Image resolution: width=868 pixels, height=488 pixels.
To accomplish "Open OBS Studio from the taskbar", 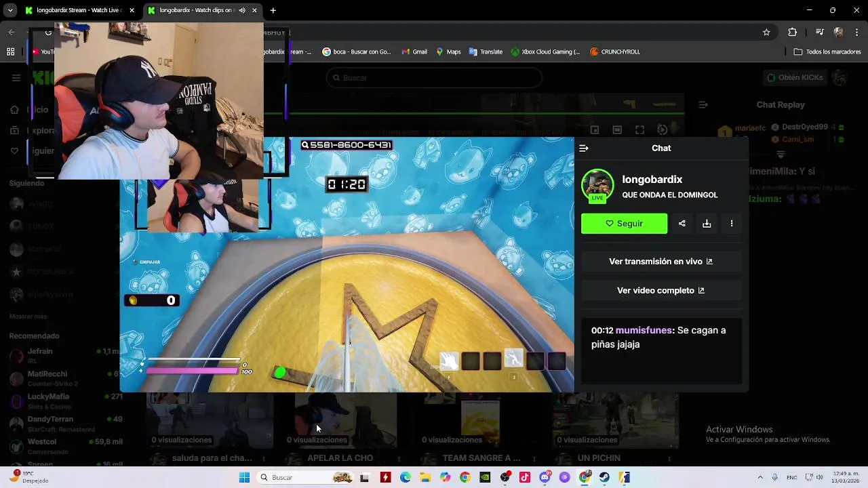I will tap(505, 477).
